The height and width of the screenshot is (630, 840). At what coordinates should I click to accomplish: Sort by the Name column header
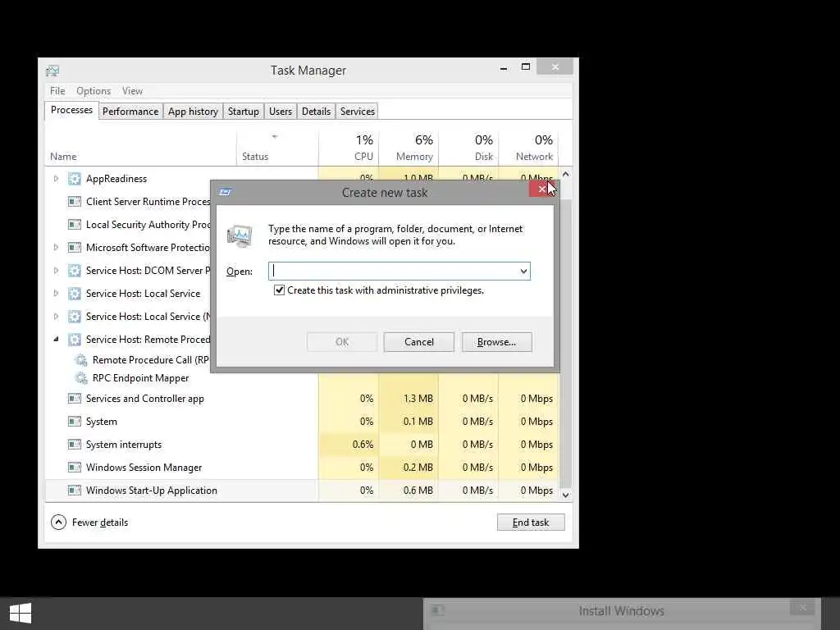141,148
